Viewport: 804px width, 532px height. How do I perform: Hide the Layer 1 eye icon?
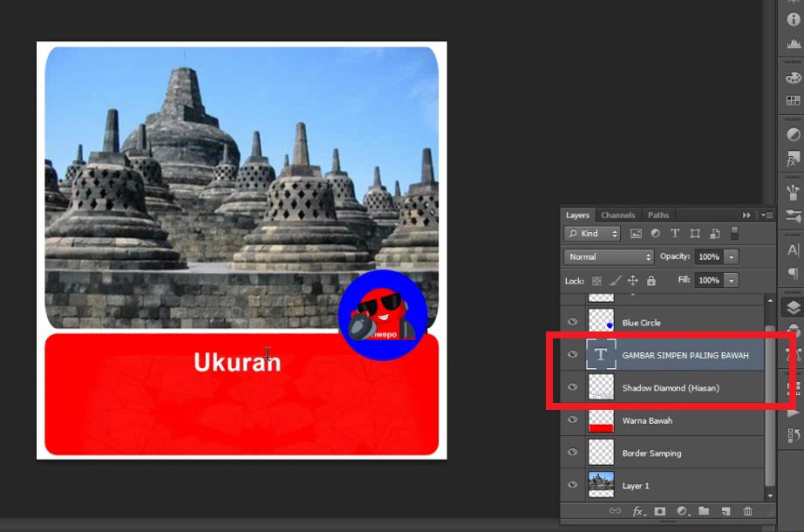click(x=572, y=485)
